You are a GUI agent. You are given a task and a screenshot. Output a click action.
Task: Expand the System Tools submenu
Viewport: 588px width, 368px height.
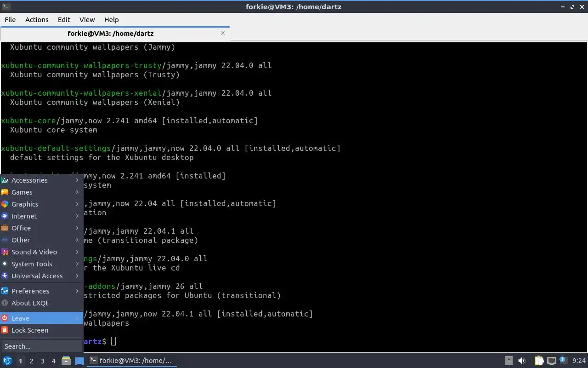pos(41,264)
